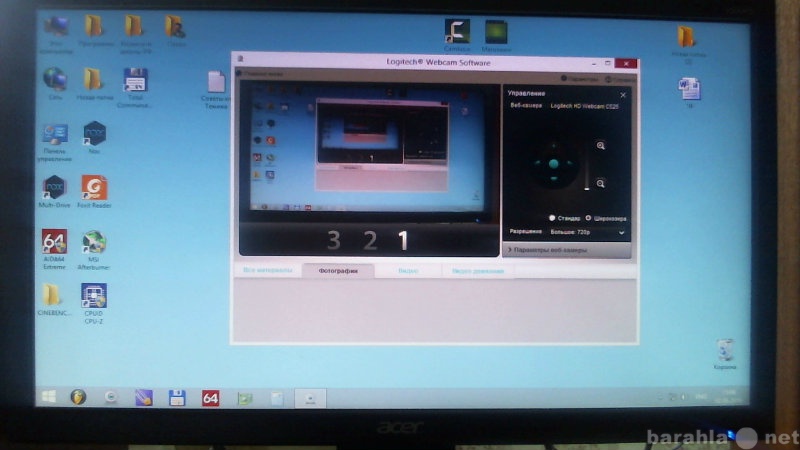Open Справка in the webcam top bar

click(x=620, y=80)
